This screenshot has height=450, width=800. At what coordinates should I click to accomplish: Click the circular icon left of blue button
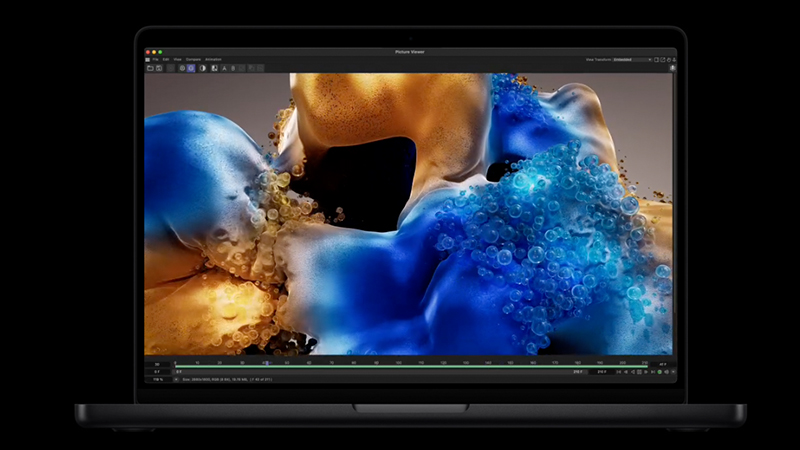182,68
